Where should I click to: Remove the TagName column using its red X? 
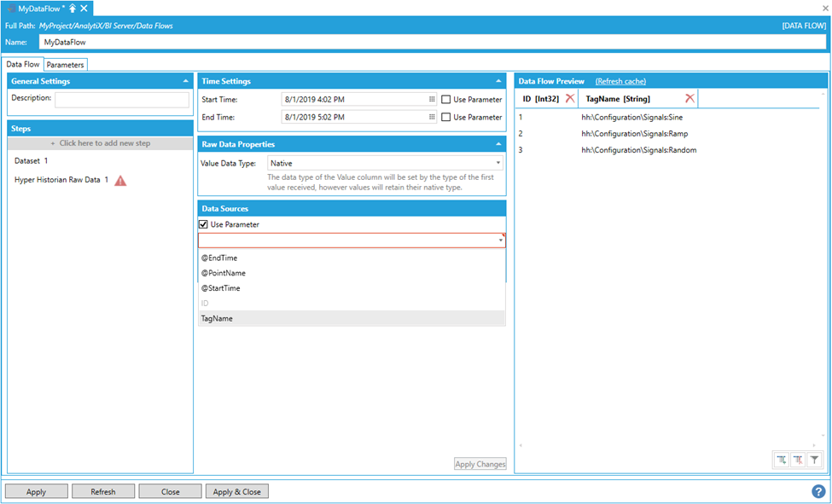(689, 99)
